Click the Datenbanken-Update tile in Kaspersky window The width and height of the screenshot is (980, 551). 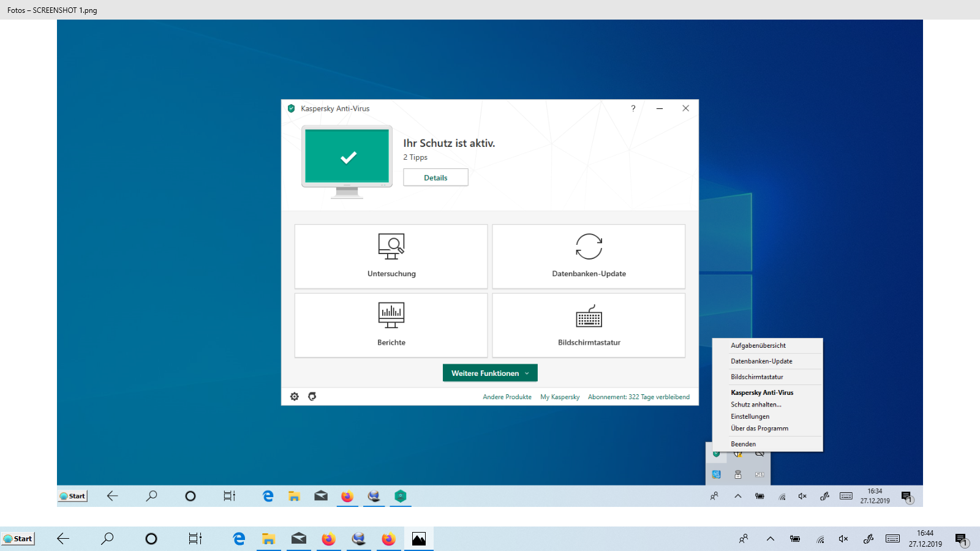click(589, 256)
